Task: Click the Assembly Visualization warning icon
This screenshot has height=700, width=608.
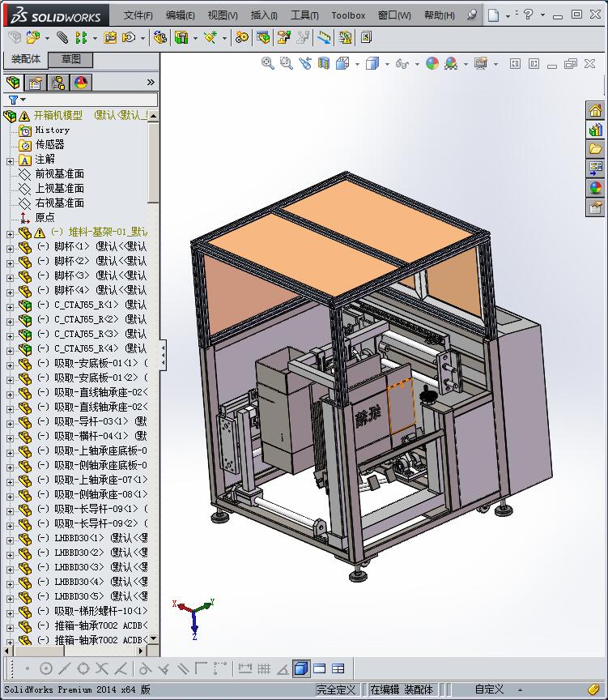Action: click(x=345, y=37)
